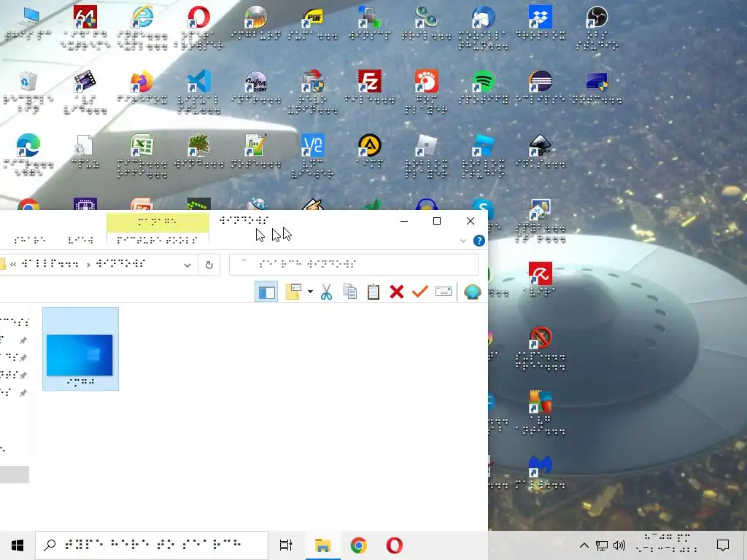Screen dimensions: 747x560
Task: Click the red X Delete icon
Action: tap(397, 292)
